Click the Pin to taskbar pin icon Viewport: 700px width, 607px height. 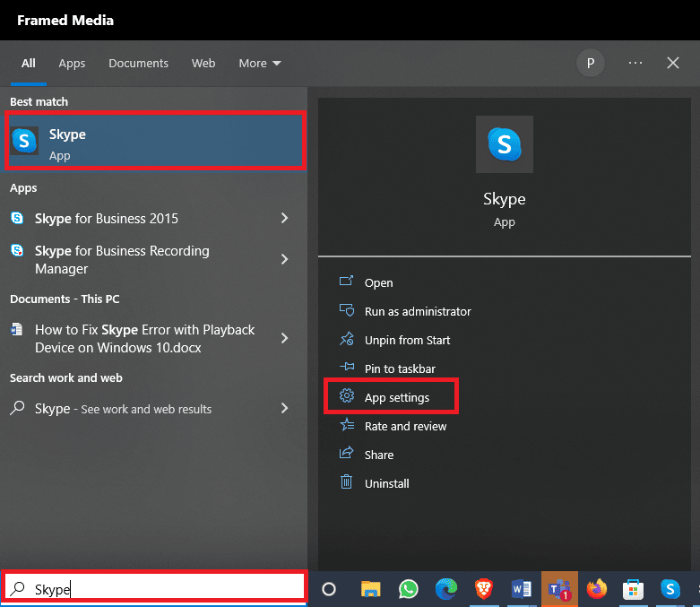pyautogui.click(x=347, y=367)
